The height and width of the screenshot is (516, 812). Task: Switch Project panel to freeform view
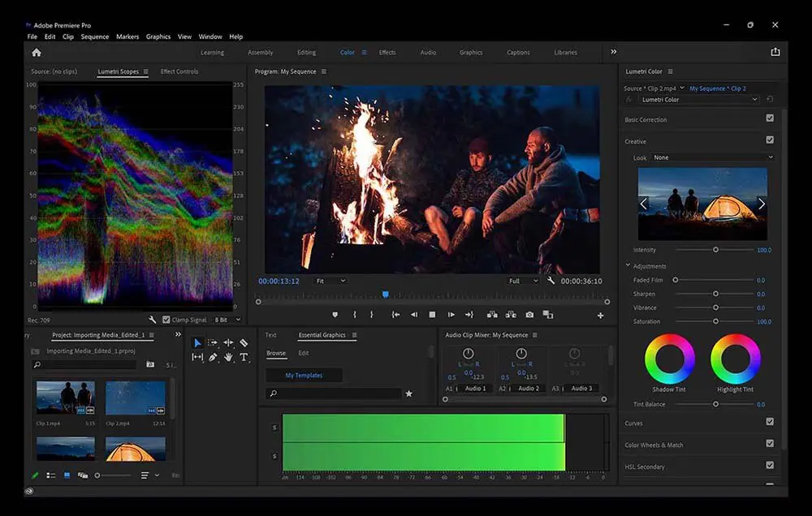tap(82, 475)
